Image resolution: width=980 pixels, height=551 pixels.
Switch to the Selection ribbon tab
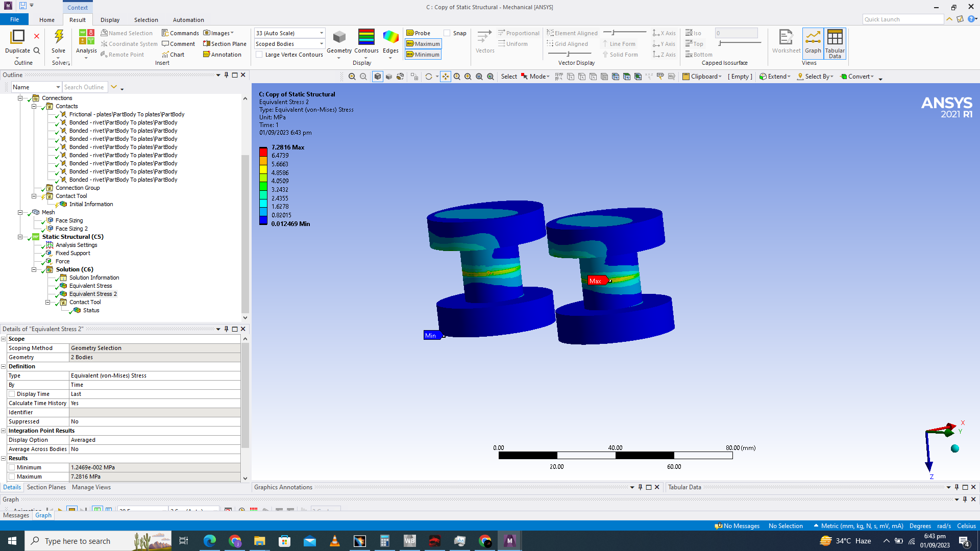point(146,20)
